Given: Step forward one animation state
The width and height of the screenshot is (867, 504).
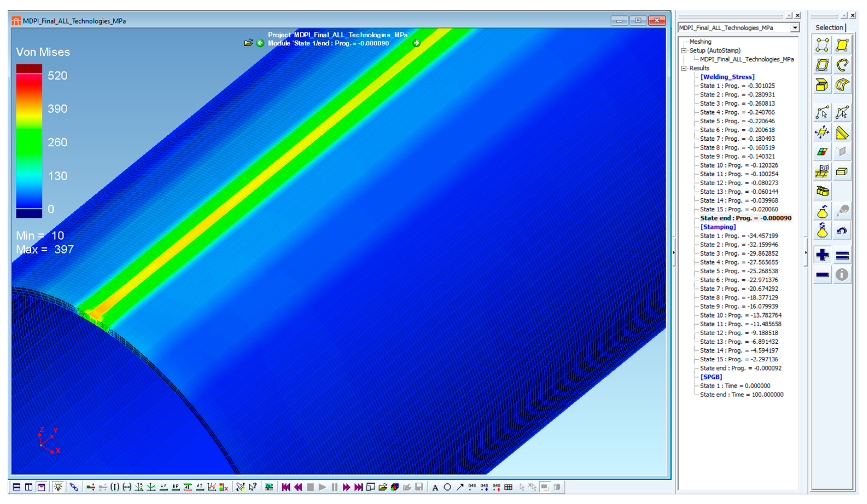Looking at the screenshot, I should (347, 487).
